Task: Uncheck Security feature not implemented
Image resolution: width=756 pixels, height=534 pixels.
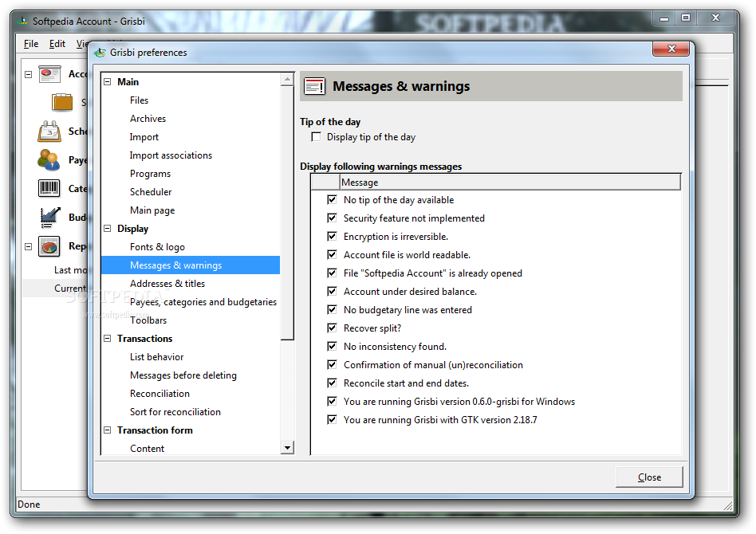Action: (x=332, y=218)
